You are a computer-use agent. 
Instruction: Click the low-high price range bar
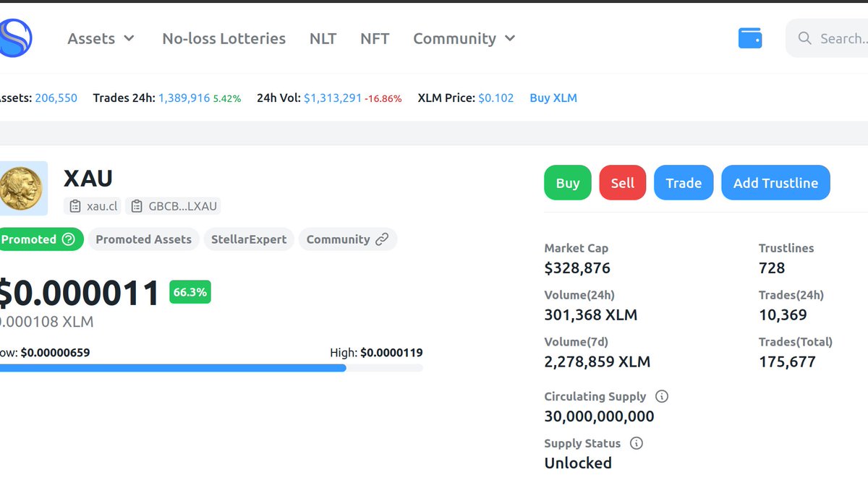tap(211, 368)
